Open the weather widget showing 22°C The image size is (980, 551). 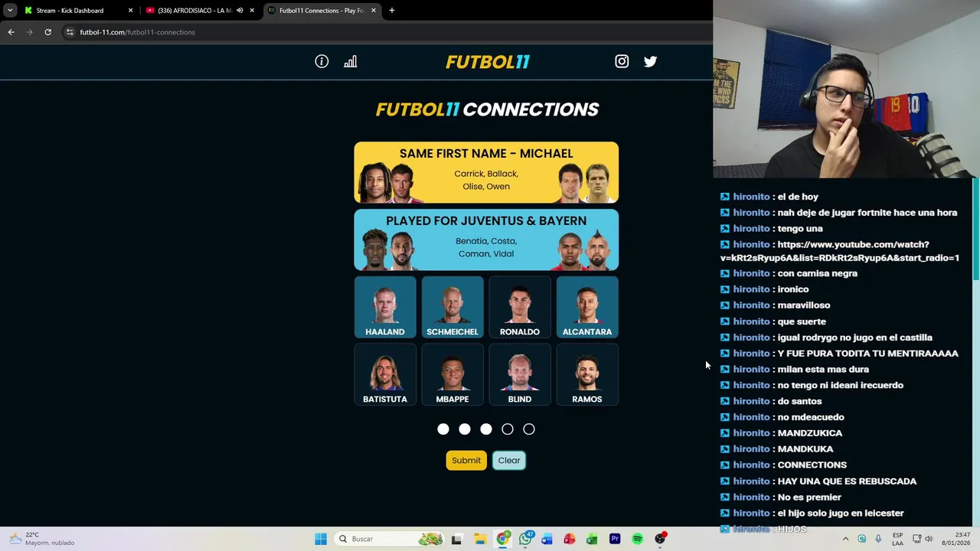click(x=40, y=539)
